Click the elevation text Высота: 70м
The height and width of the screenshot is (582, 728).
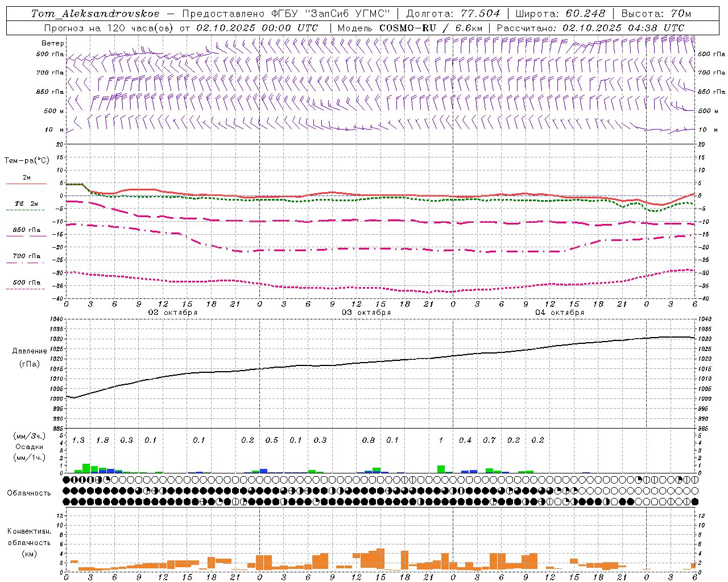(x=656, y=14)
